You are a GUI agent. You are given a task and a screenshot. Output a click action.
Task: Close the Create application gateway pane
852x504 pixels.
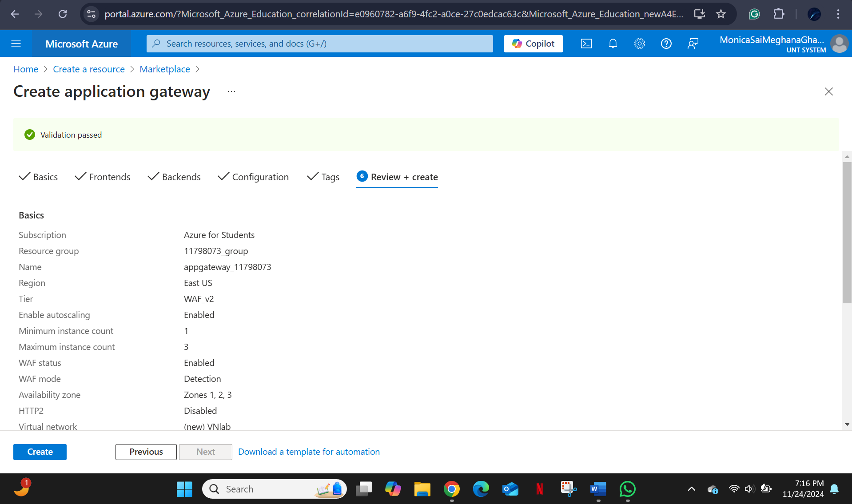pos(829,91)
